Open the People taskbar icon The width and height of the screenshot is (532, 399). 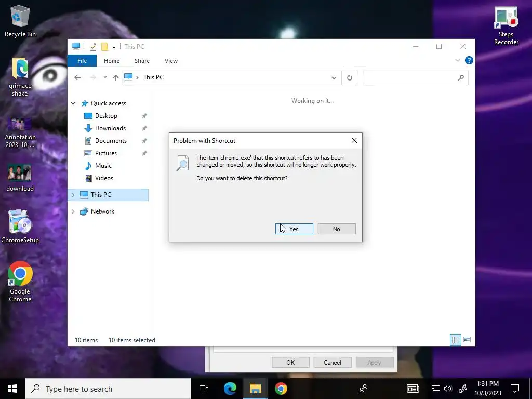pyautogui.click(x=363, y=389)
